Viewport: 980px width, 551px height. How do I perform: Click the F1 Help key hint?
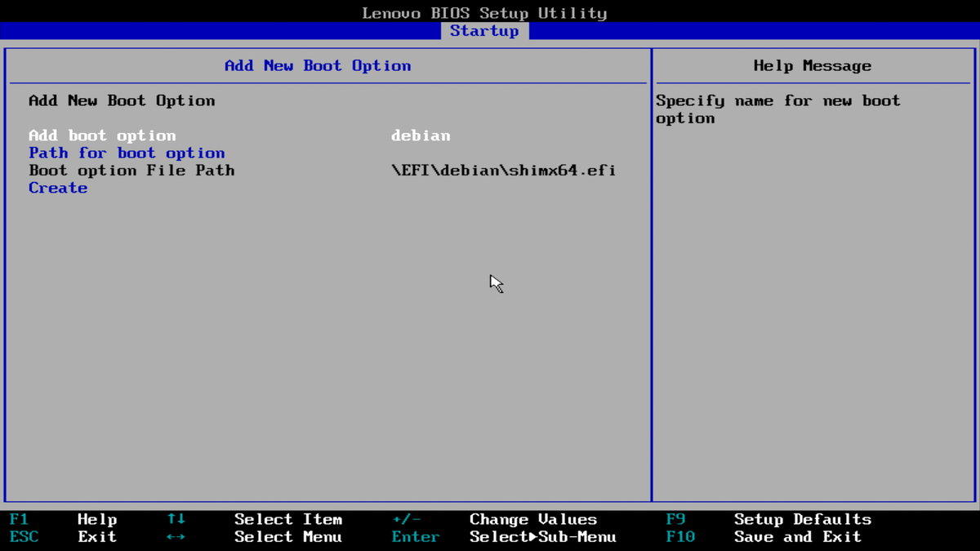tap(64, 519)
